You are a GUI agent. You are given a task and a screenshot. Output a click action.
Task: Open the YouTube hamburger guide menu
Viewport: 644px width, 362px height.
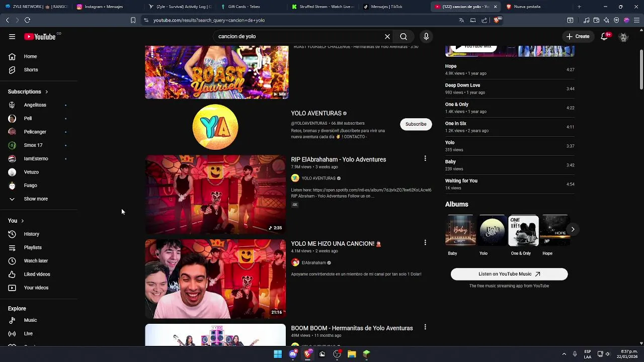(12, 36)
